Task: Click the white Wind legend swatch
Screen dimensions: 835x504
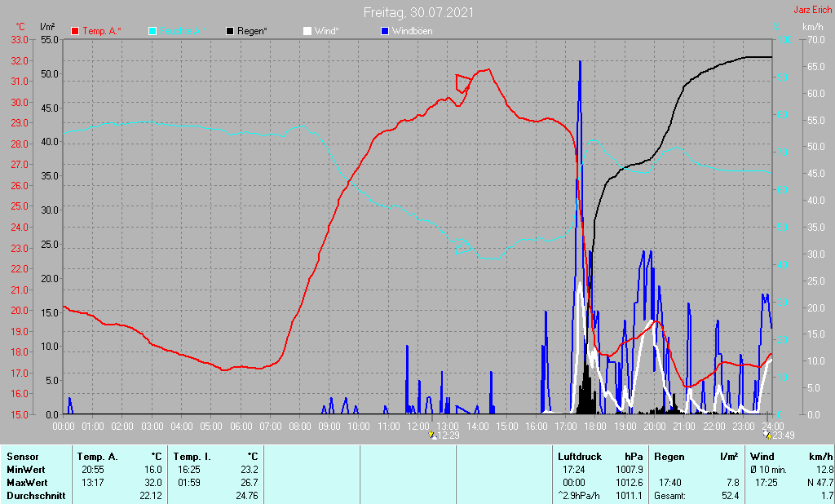Action: 307,31
